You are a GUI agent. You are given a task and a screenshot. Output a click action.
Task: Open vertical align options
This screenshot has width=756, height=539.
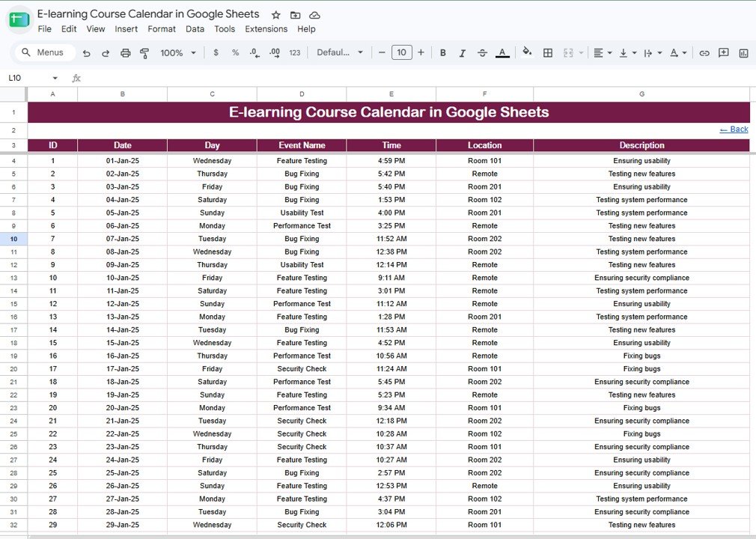[627, 53]
